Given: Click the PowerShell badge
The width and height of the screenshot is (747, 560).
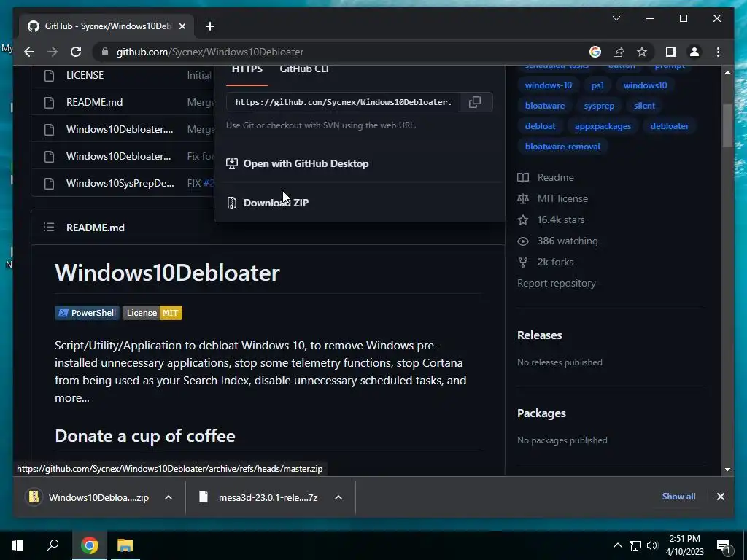Looking at the screenshot, I should [88, 313].
